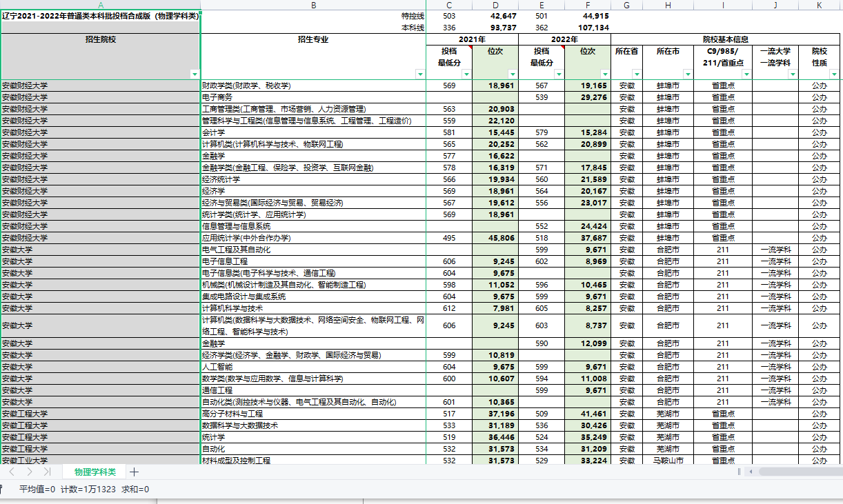The width and height of the screenshot is (843, 504).
Task: Open 2021年 投档最低分 filter arrow
Action: pos(466,74)
